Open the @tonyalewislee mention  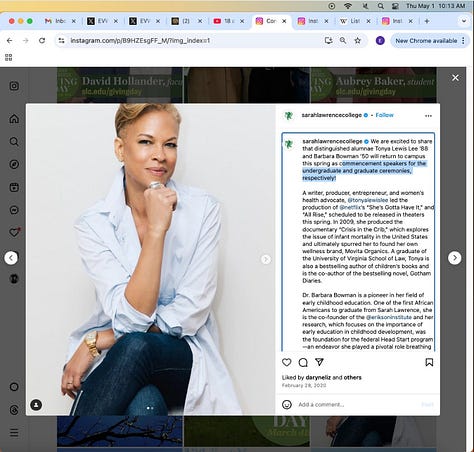point(368,200)
